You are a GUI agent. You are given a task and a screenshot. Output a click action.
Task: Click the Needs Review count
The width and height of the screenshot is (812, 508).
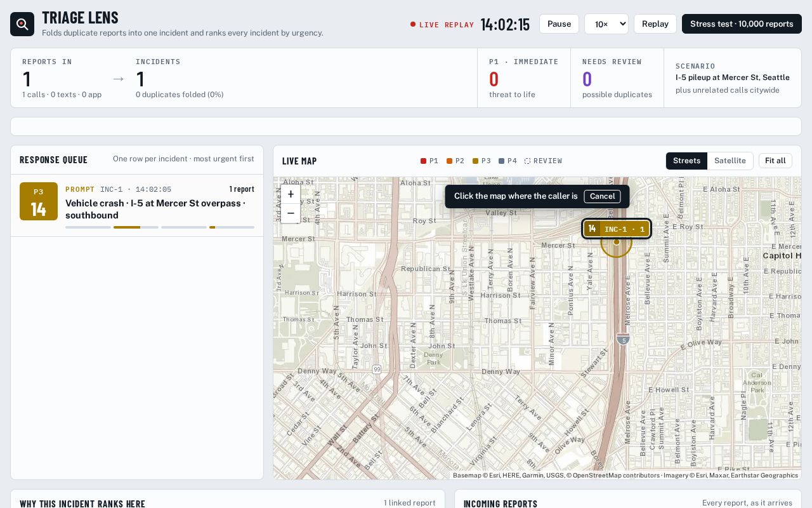587,79
